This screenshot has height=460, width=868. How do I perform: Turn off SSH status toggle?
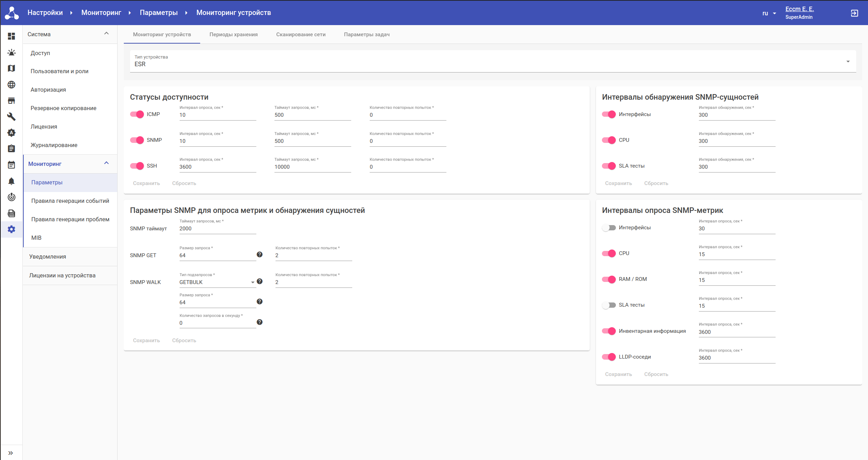coord(137,166)
